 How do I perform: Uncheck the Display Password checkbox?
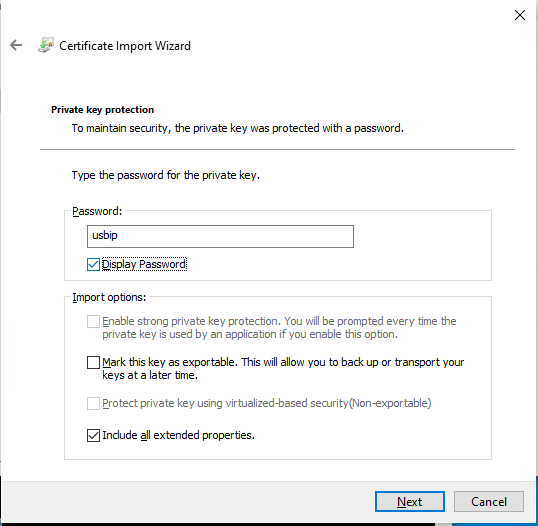[x=93, y=265]
